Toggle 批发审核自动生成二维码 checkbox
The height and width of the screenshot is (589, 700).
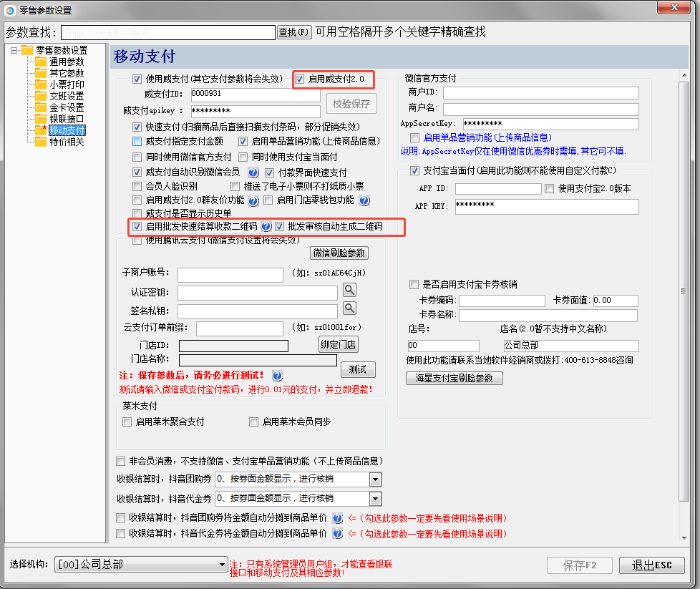tap(279, 226)
